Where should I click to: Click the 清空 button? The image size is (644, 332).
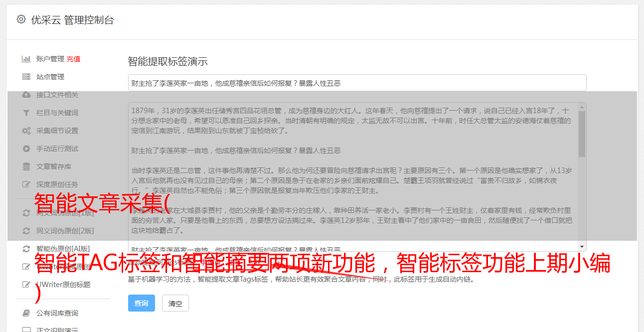pyautogui.click(x=175, y=303)
